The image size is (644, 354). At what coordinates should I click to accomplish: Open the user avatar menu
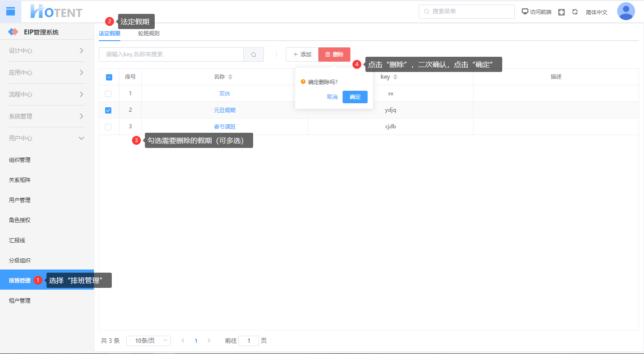tap(626, 12)
